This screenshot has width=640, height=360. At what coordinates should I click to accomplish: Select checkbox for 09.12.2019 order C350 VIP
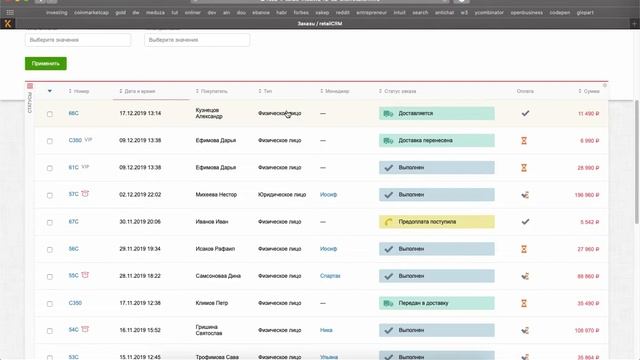click(x=50, y=141)
